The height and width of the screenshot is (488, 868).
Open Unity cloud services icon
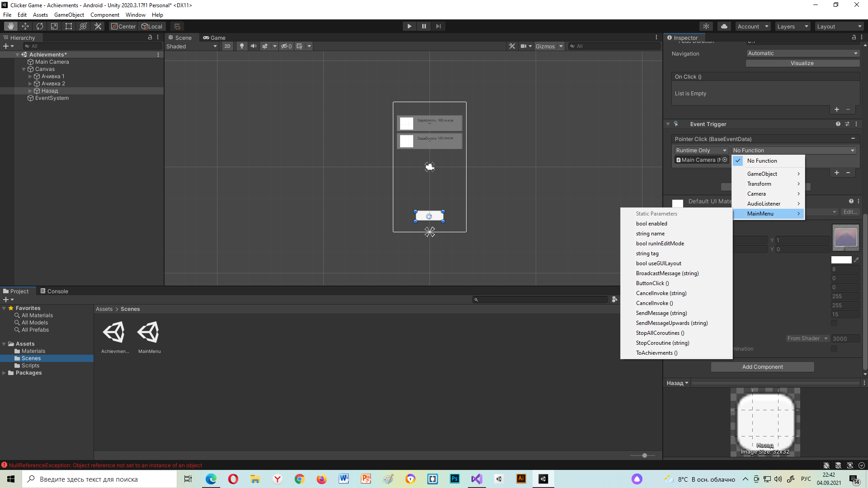pos(724,26)
